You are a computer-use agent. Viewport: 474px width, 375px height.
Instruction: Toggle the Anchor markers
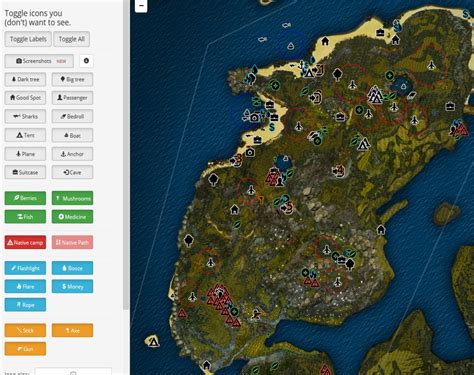coord(72,154)
